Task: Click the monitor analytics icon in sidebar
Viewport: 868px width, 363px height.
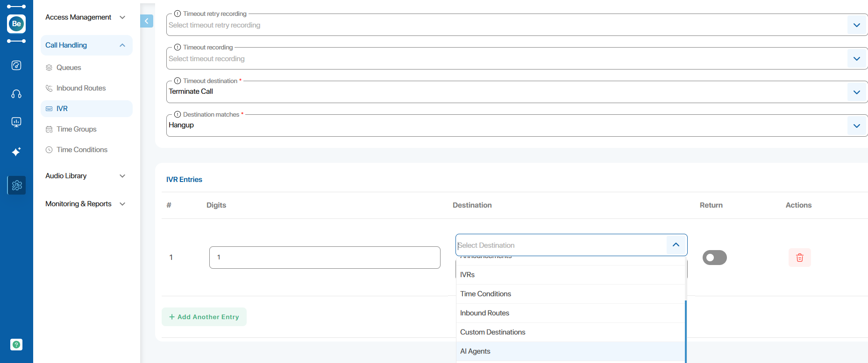Action: (16, 123)
